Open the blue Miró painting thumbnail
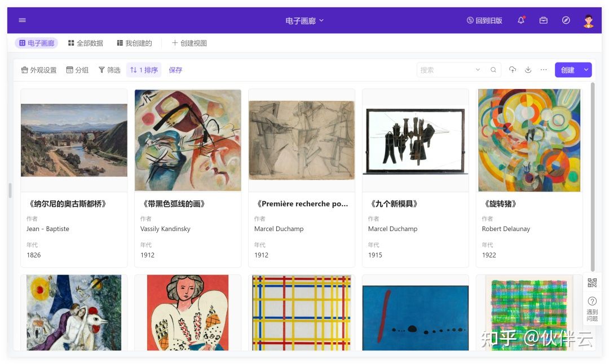This screenshot has height=364, width=609. [x=415, y=318]
